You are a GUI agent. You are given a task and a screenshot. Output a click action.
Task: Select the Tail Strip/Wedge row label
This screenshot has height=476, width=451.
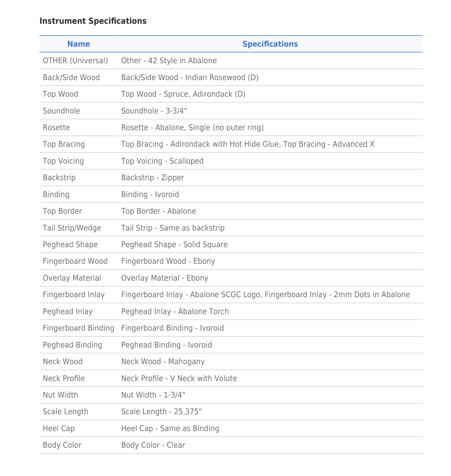tap(72, 228)
